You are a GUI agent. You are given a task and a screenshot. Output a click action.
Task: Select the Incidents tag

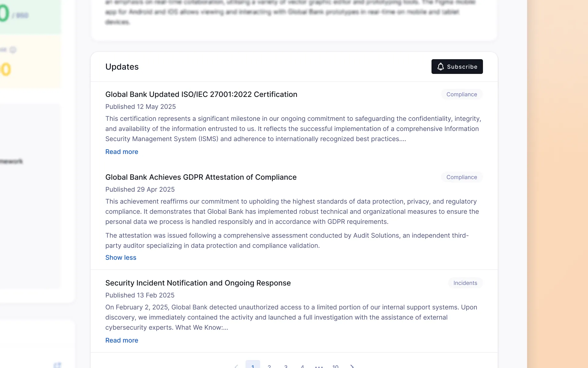(x=465, y=283)
